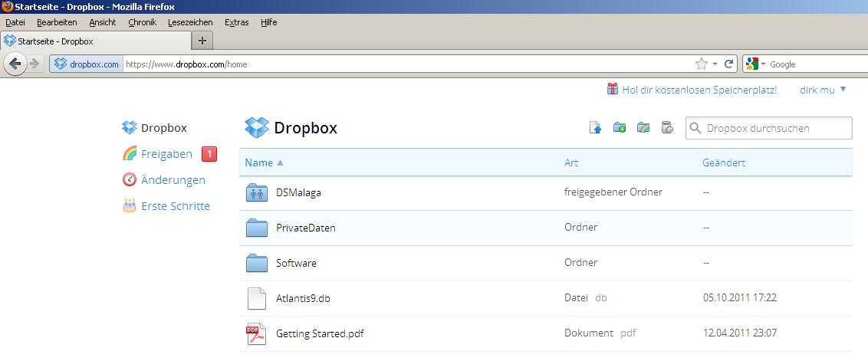Open the Ansicht menu
The width and height of the screenshot is (868, 361).
pos(103,23)
